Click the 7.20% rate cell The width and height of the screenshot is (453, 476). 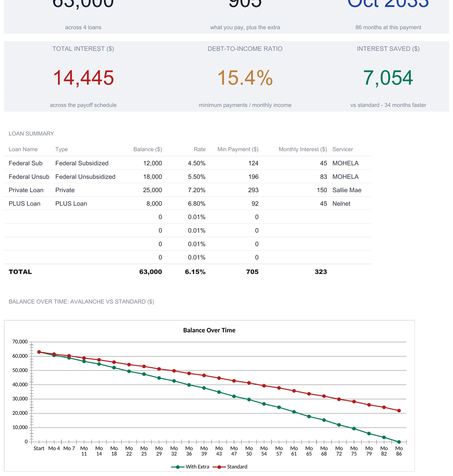197,190
